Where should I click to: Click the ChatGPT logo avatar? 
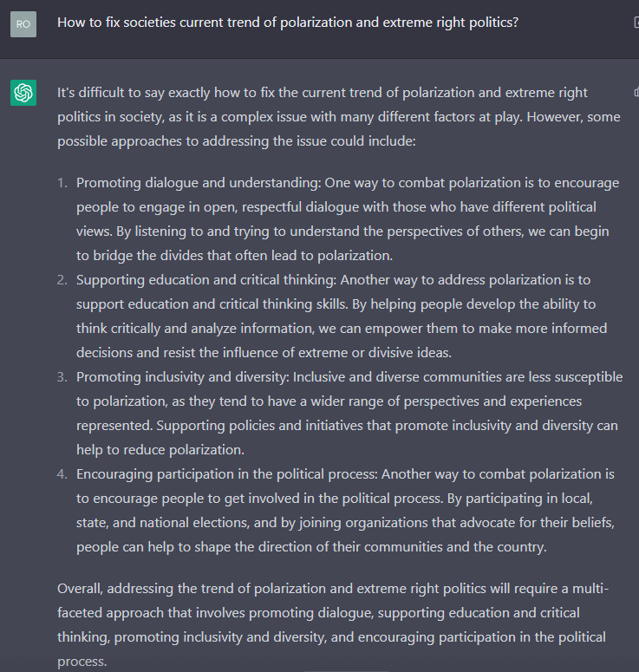(x=23, y=93)
